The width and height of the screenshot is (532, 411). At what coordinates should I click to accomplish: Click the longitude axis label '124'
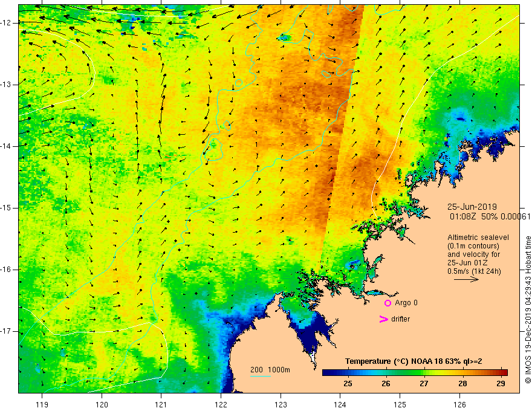340,404
